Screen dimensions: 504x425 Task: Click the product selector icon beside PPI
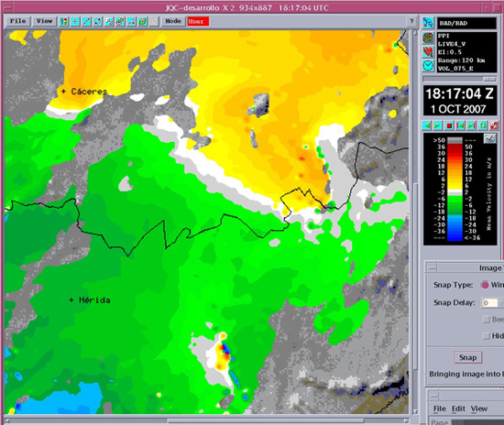428,38
